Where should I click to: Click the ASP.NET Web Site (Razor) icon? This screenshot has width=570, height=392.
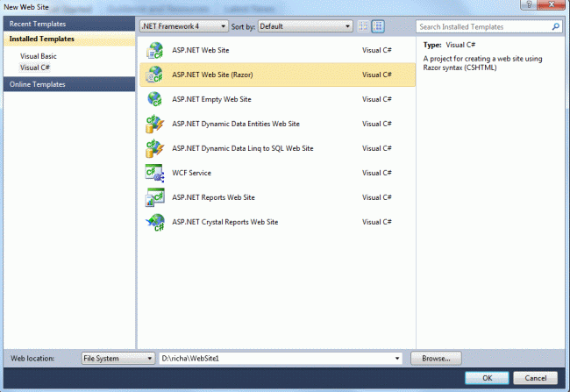(155, 75)
